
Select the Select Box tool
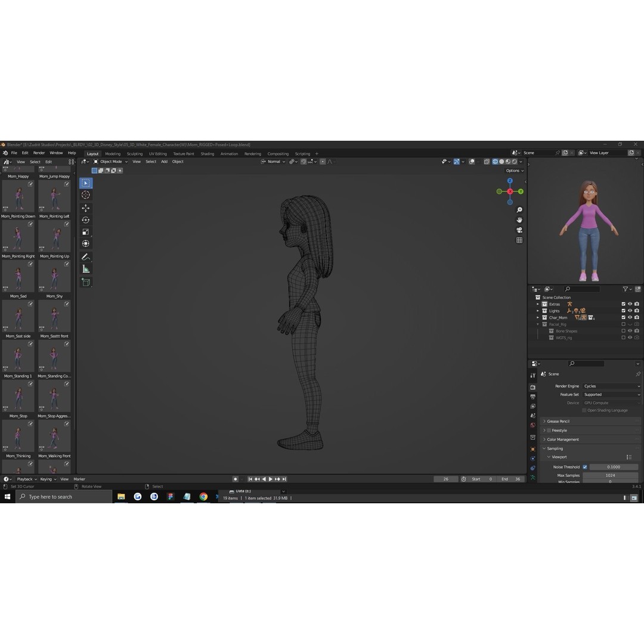86,183
